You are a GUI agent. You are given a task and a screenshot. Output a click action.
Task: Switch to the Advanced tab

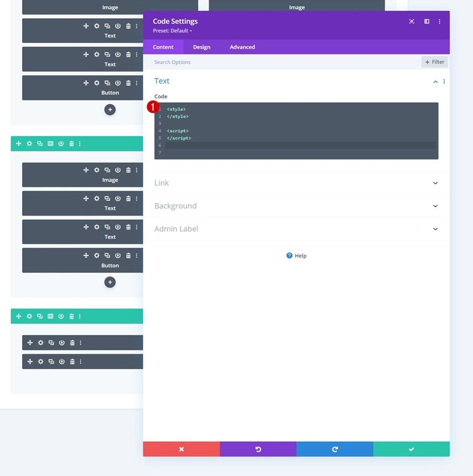pyautogui.click(x=242, y=47)
